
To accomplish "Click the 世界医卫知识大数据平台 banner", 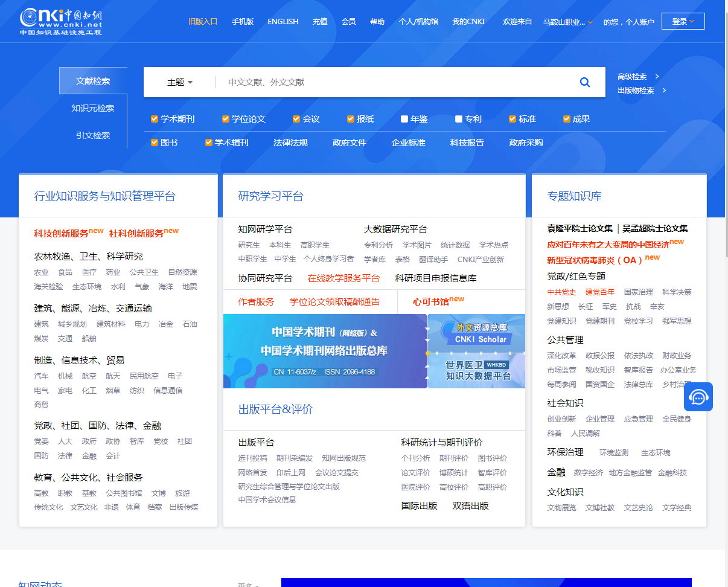I will coord(477,370).
